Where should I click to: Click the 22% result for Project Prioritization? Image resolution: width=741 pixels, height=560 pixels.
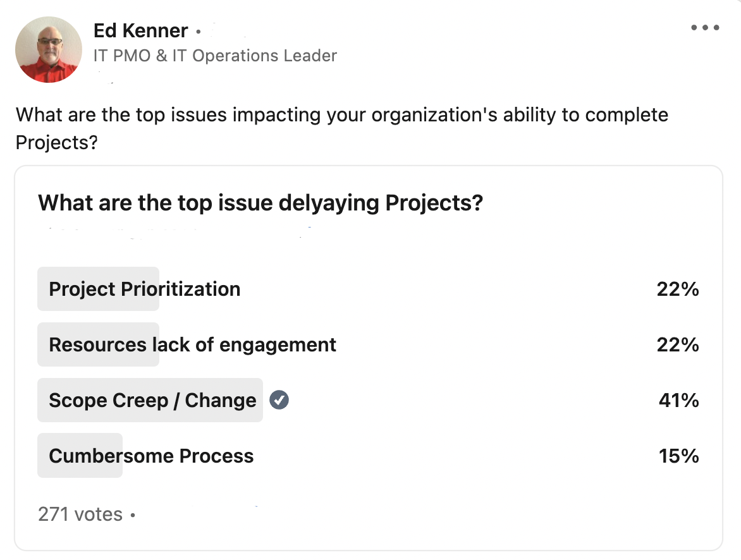678,289
